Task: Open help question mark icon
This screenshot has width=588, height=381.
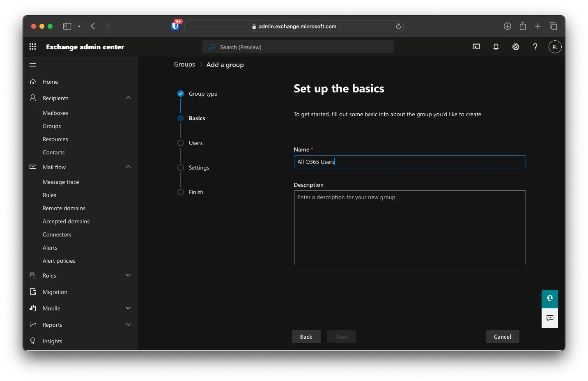Action: pos(535,47)
